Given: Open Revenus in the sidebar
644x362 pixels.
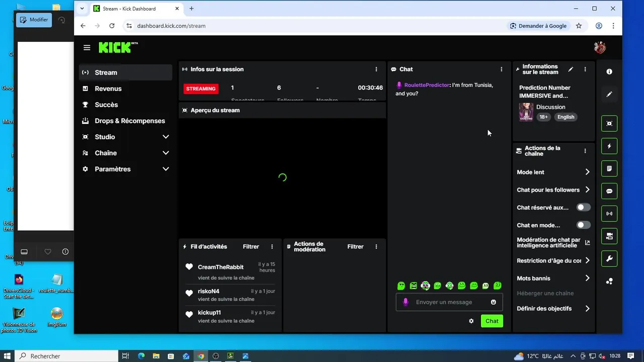Looking at the screenshot, I should coord(125,88).
